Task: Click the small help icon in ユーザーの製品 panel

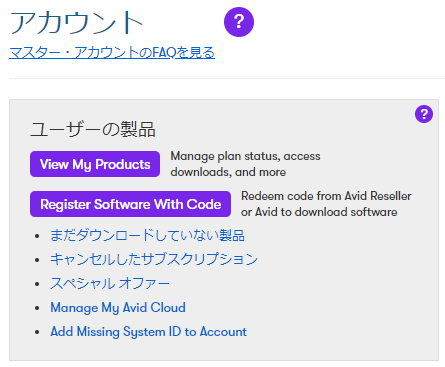Action: [x=424, y=114]
